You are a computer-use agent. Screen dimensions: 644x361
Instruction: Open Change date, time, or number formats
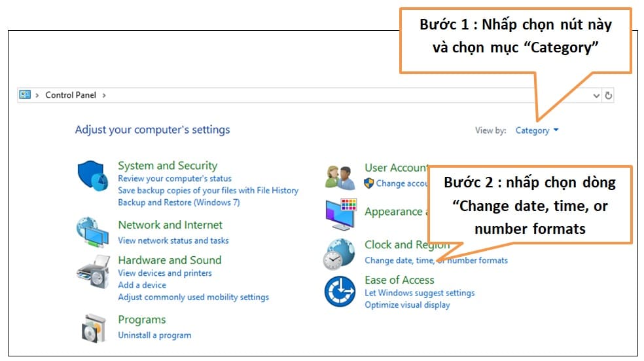coord(436,260)
